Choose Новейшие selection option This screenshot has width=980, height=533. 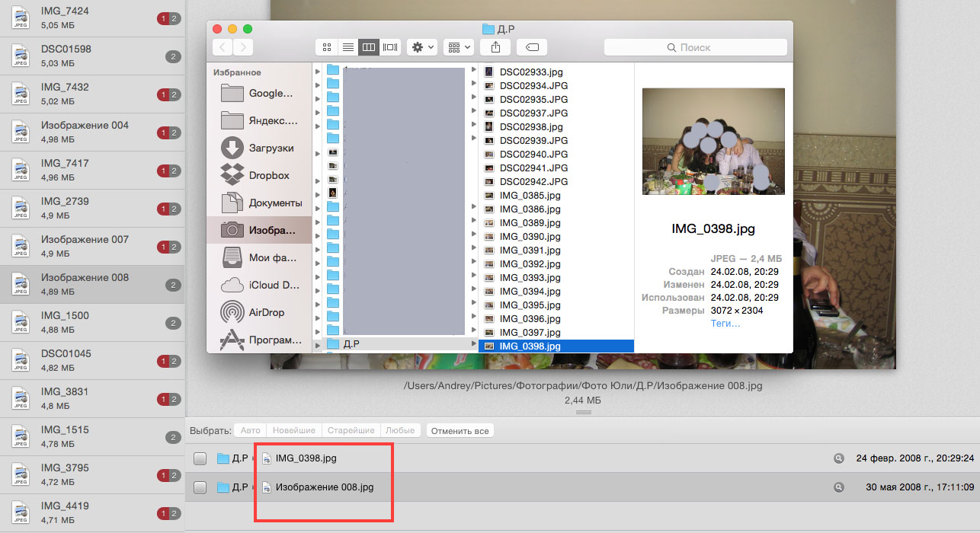[x=293, y=430]
